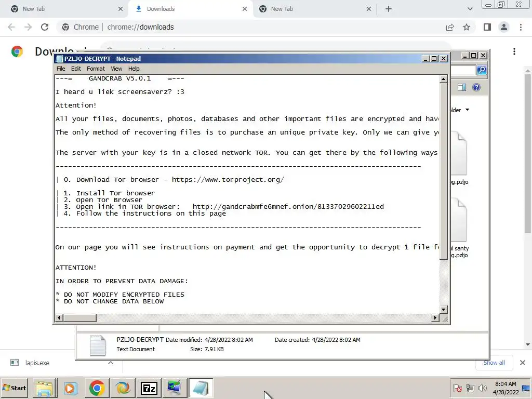Click Chrome tab search chevron

pyautogui.click(x=470, y=9)
